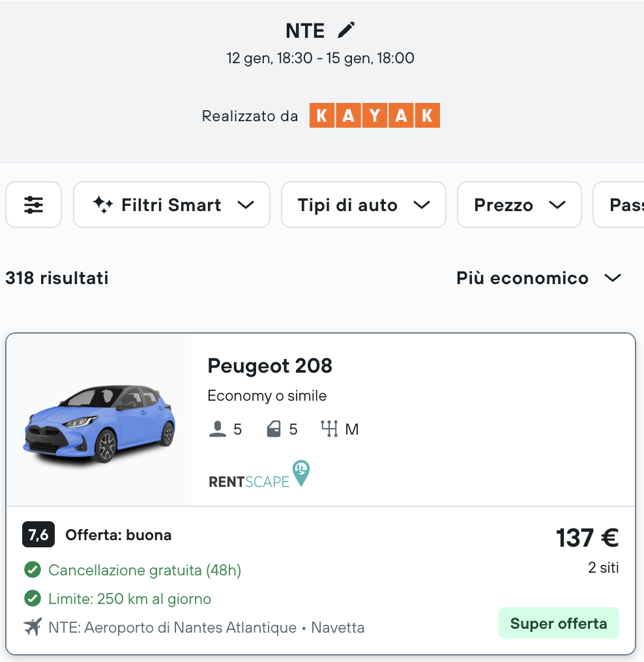The height and width of the screenshot is (662, 644).
Task: Click the airplane icon near Nantes Atlantique
Action: click(31, 627)
